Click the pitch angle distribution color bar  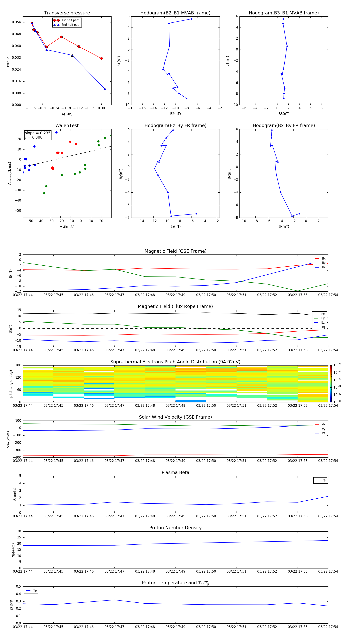tap(331, 384)
